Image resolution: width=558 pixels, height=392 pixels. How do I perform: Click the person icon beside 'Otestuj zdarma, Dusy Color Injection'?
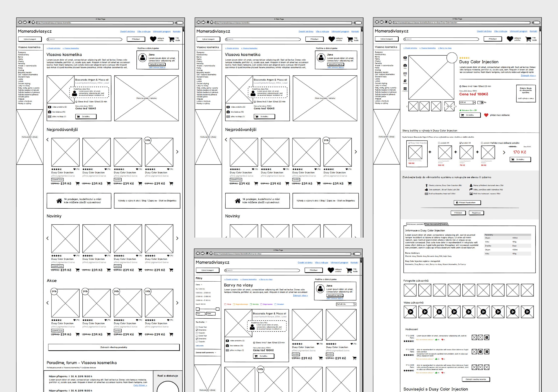click(427, 185)
